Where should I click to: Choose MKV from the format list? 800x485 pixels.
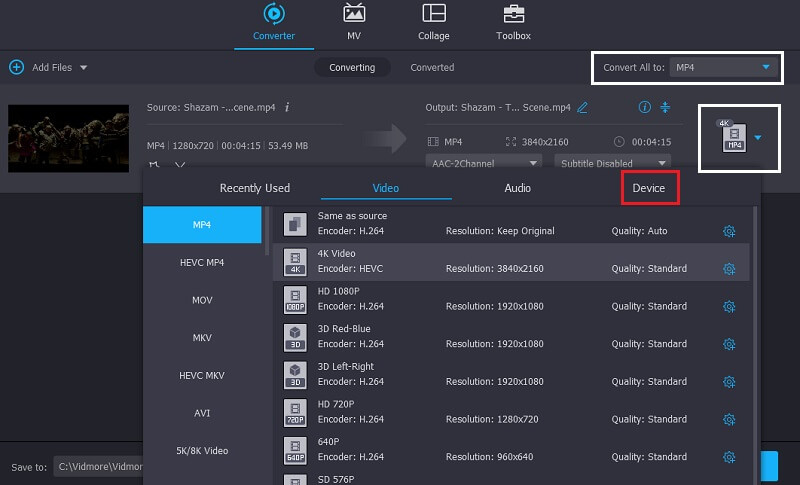(202, 338)
